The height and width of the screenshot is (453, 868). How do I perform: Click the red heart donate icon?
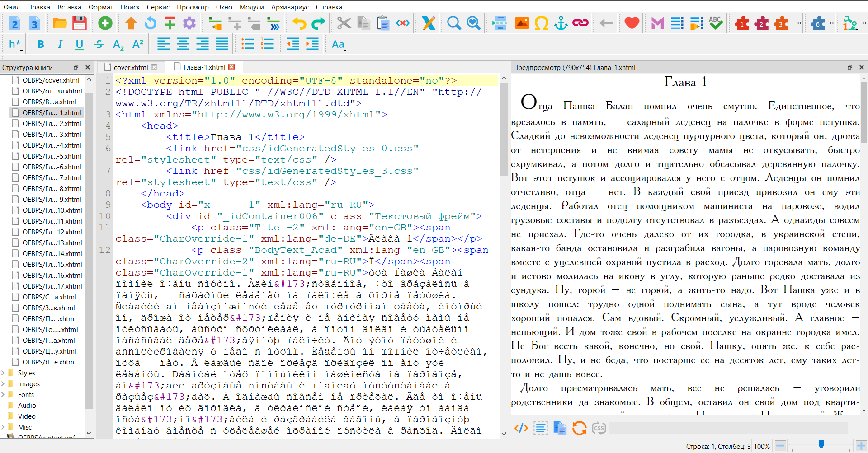pyautogui.click(x=632, y=23)
